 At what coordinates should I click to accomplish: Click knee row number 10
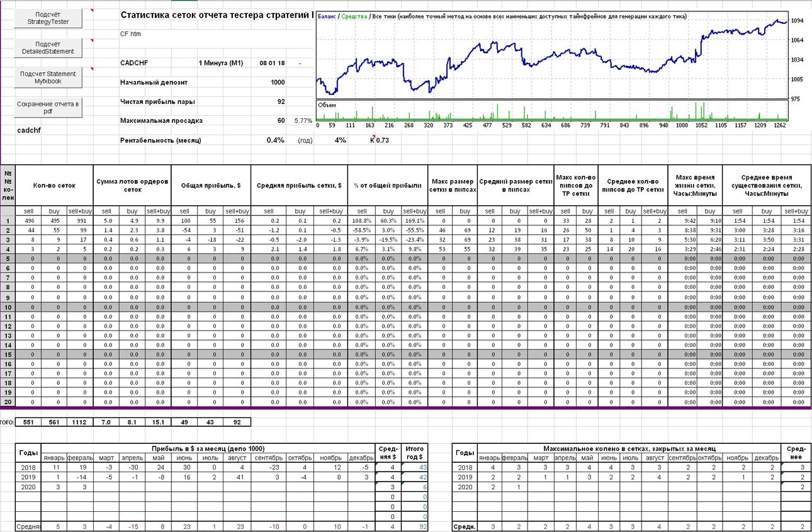pyautogui.click(x=8, y=307)
